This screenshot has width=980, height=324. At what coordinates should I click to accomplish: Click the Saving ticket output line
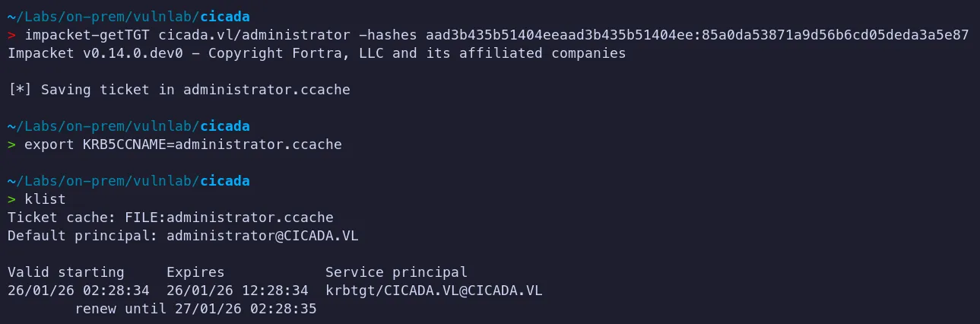tap(179, 90)
